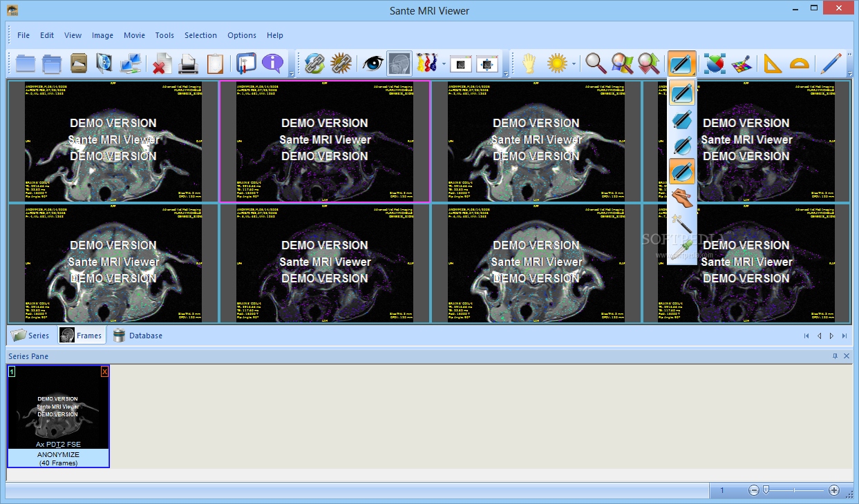This screenshot has height=504, width=859.
Task: Open the Options menu
Action: pyautogui.click(x=242, y=35)
